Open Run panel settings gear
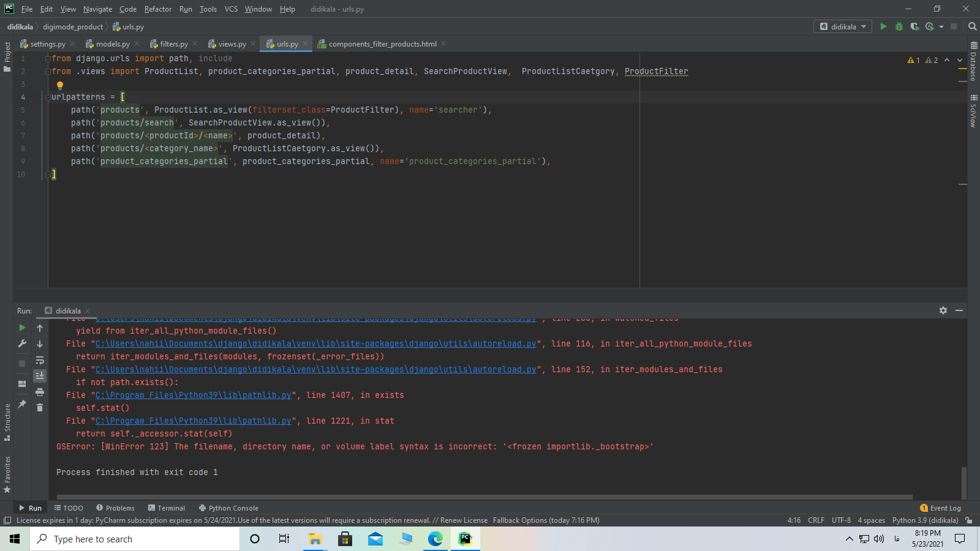This screenshot has width=980, height=551. [x=943, y=311]
